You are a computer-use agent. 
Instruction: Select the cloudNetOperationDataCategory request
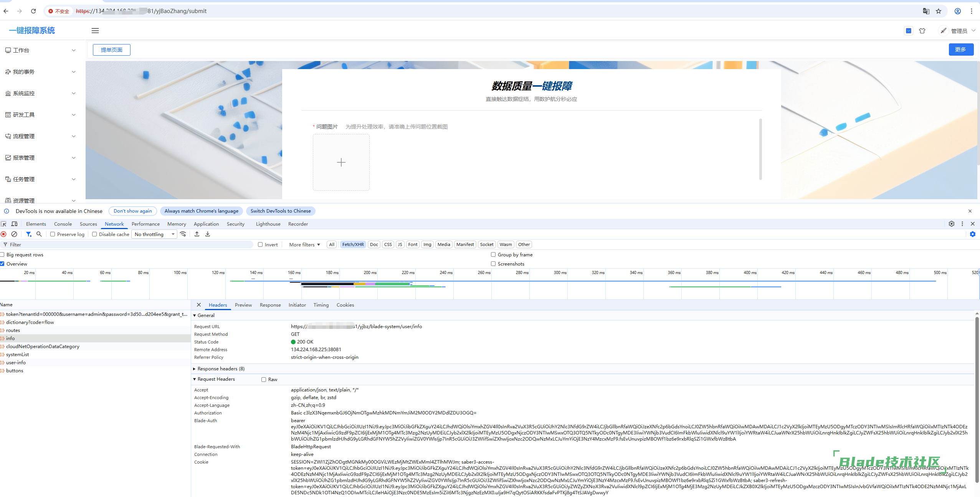click(x=43, y=347)
